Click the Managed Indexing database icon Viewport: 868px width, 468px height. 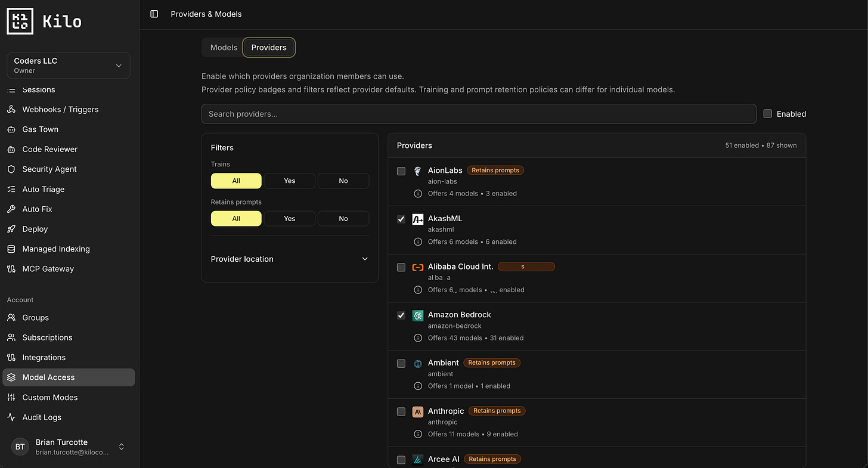tap(11, 249)
